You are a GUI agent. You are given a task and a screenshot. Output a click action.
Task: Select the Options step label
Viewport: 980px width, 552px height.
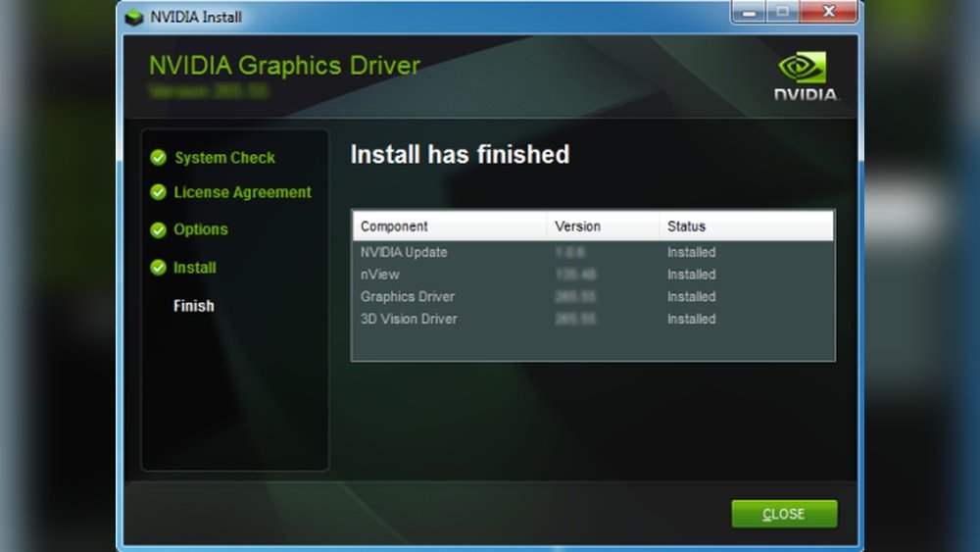point(201,229)
